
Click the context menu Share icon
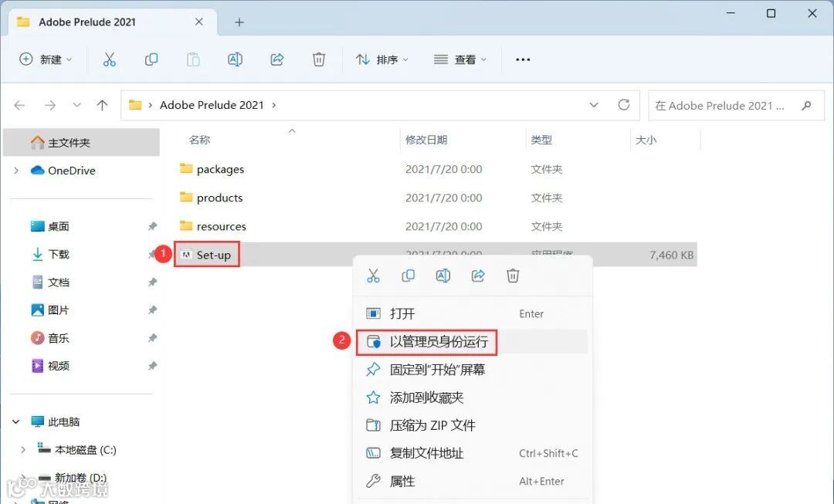point(478,276)
